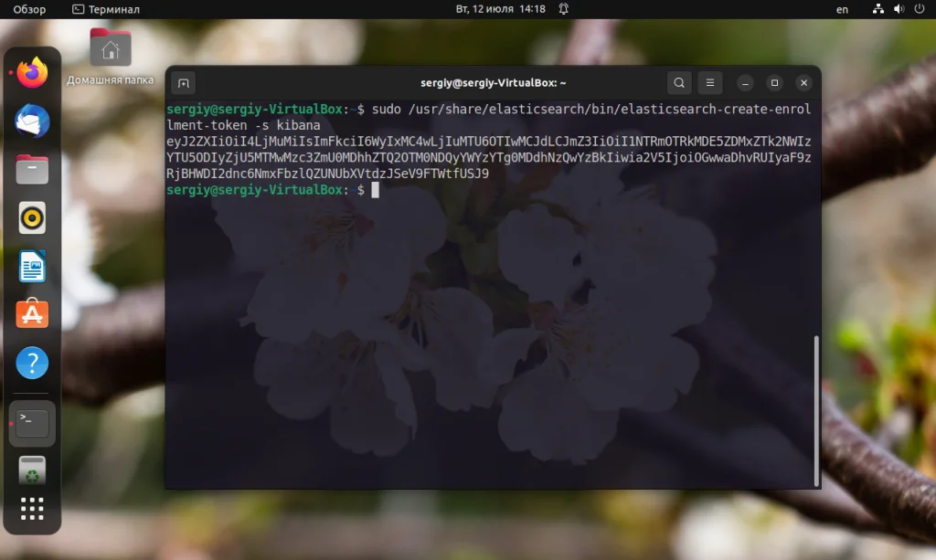Viewport: 936px width, 560px height.
Task: Open the terminal search magnifier
Action: (x=679, y=82)
